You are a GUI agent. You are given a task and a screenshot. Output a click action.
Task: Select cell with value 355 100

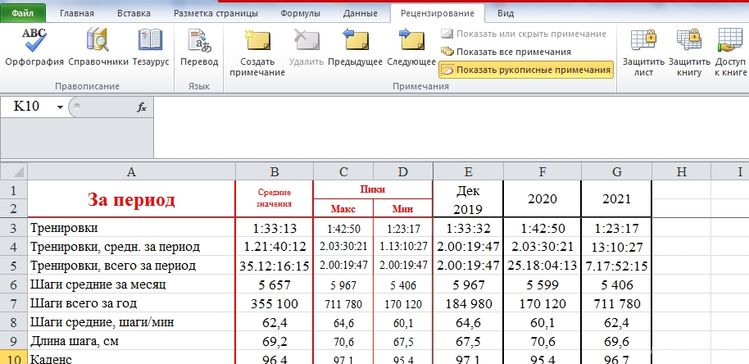[x=274, y=303]
